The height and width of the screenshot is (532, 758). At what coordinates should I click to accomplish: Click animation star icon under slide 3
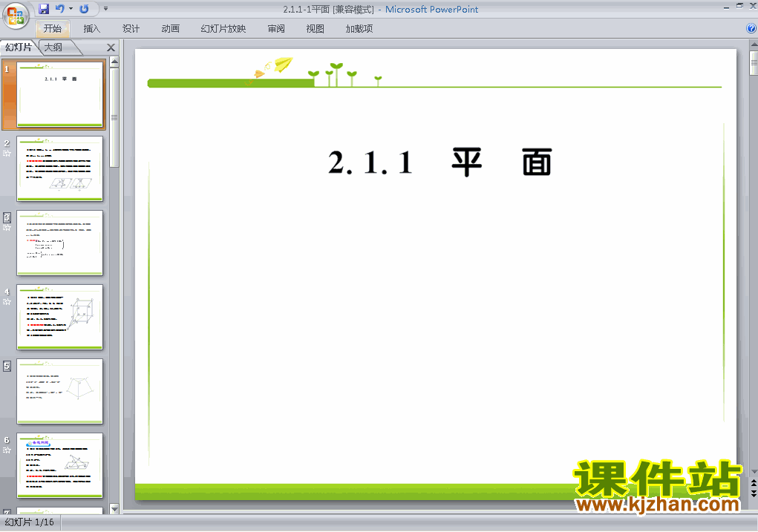(7, 228)
